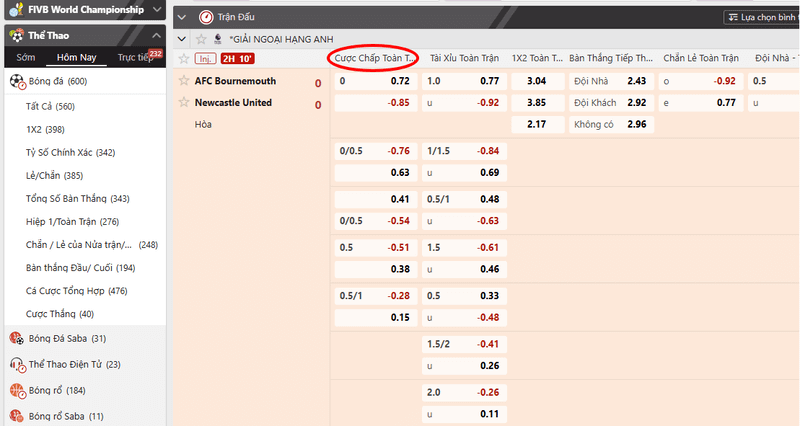Collapse the Thể Thao sidebar section
Viewport: 800px width, 426px height.
(156, 36)
